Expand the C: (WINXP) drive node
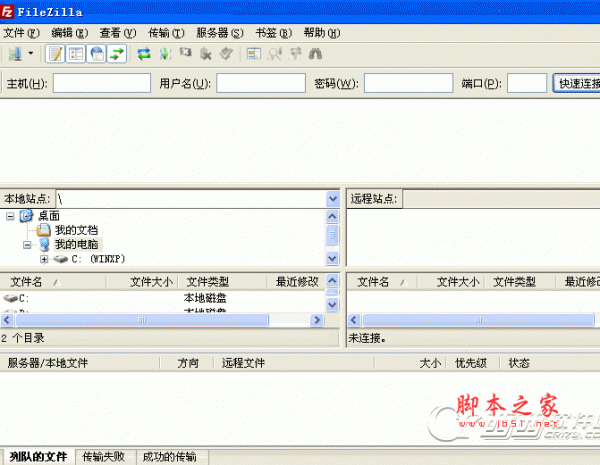Viewport: 600px width, 465px height. 44,259
